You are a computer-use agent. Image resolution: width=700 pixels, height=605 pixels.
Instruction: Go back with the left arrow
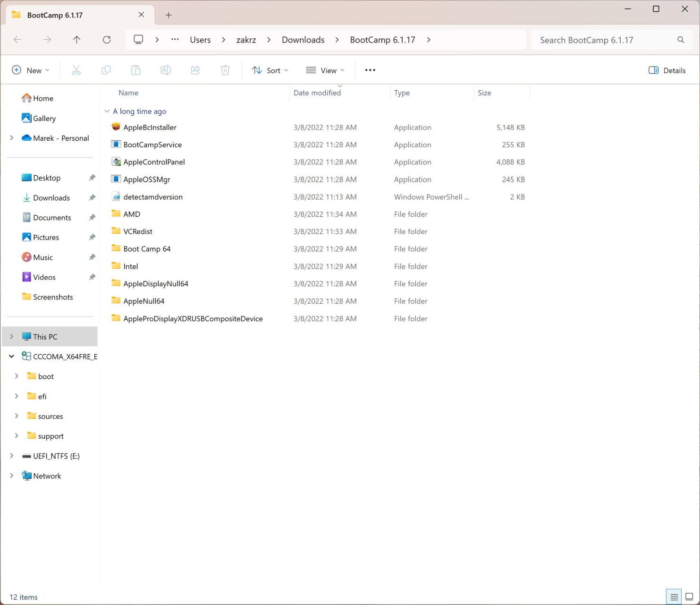point(17,40)
